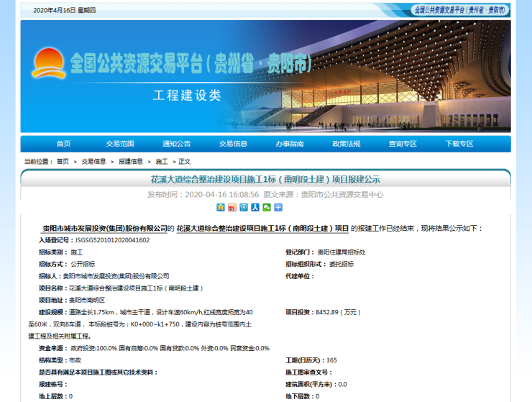Image resolution: width=532 pixels, height=402 pixels.
Task: Share to Renren icon
Action: 255,207
